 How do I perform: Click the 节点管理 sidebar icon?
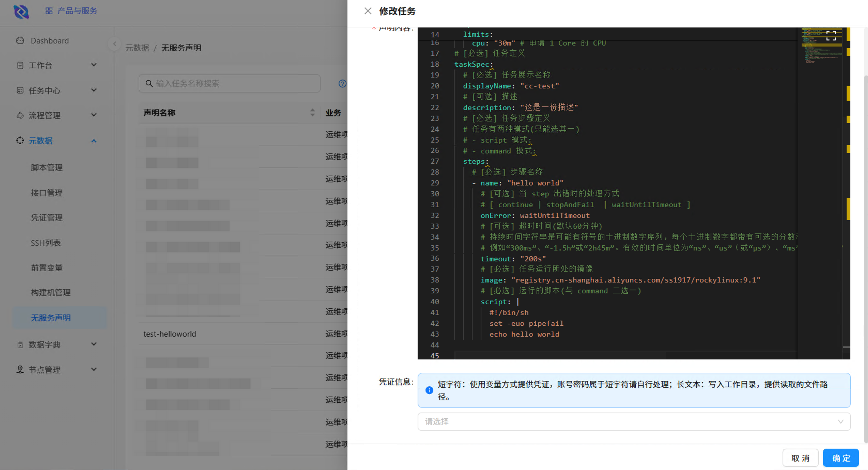point(20,370)
